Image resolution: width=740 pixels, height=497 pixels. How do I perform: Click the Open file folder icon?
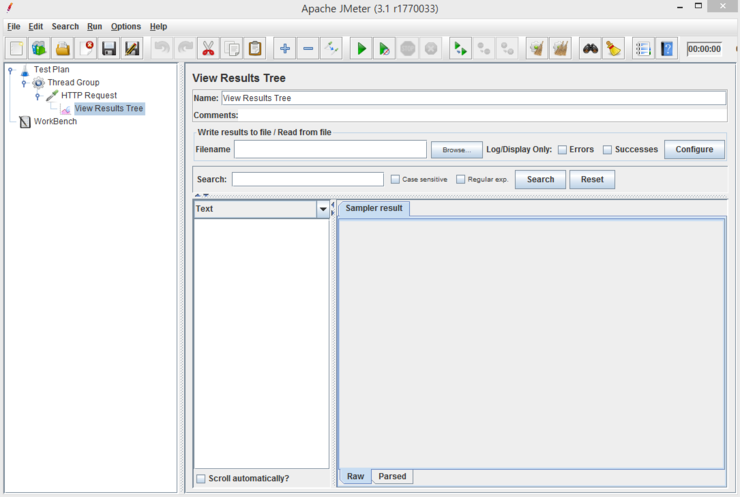(63, 49)
